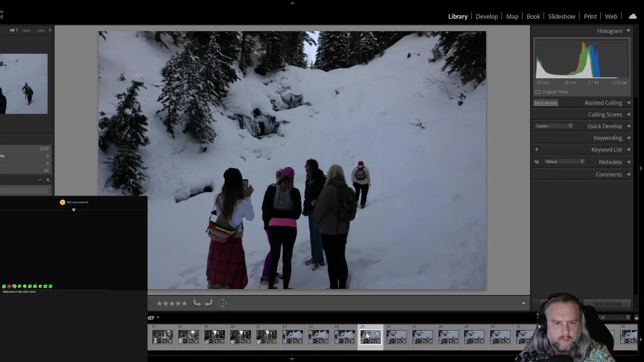This screenshot has width=644, height=362.
Task: Select the 100% zoom level in the Navigator
Action: 26,31
